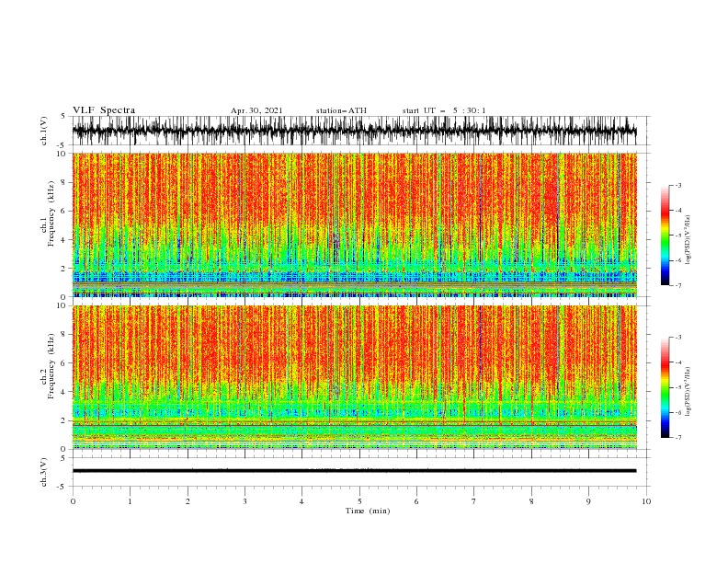The height and width of the screenshot is (563, 728).
Task: Click the "-3" tick on ch.2 colorbar
Action: pyautogui.click(x=678, y=338)
